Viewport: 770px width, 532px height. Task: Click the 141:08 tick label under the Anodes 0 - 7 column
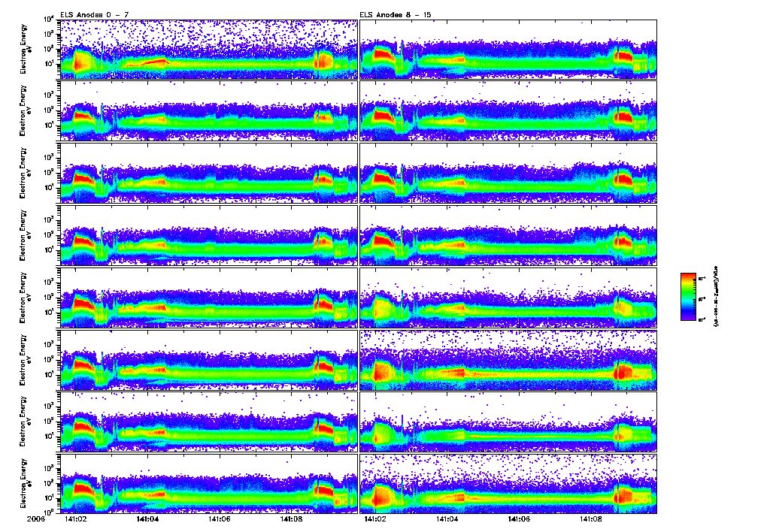(x=291, y=518)
